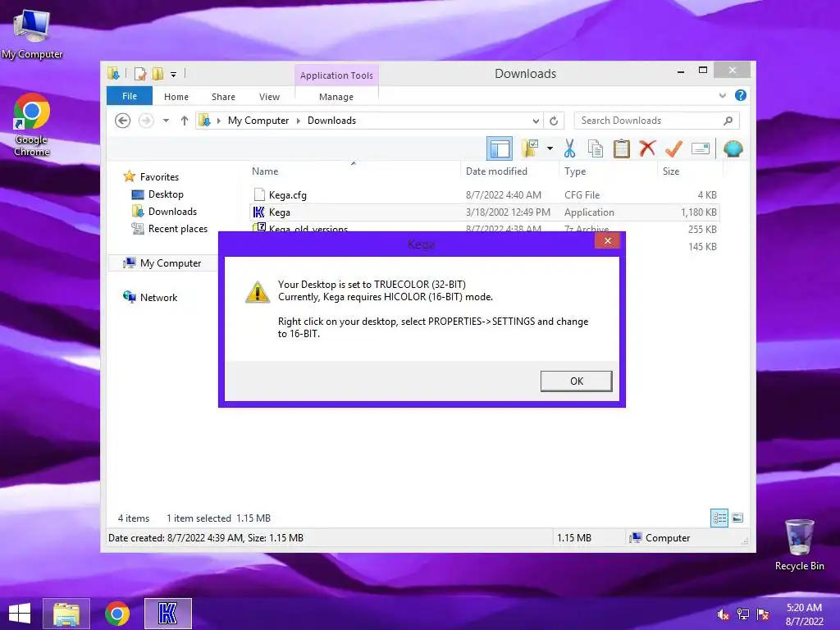Viewport: 840px width, 630px height.
Task: Open the Windows Start button
Action: pos(20,614)
